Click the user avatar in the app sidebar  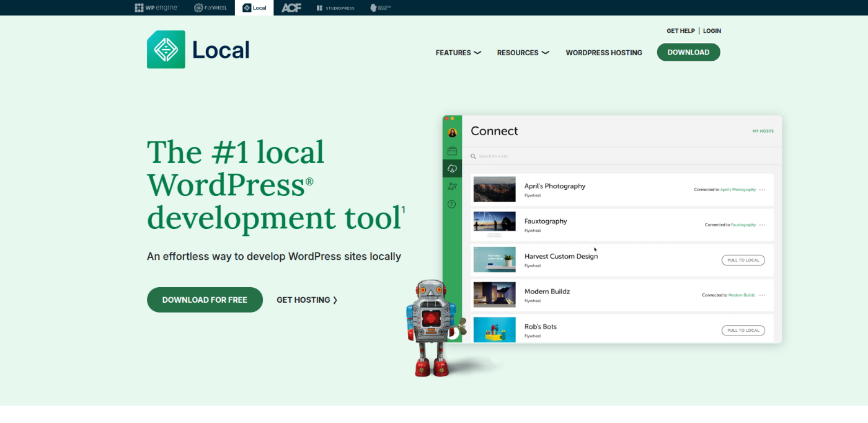tap(452, 133)
